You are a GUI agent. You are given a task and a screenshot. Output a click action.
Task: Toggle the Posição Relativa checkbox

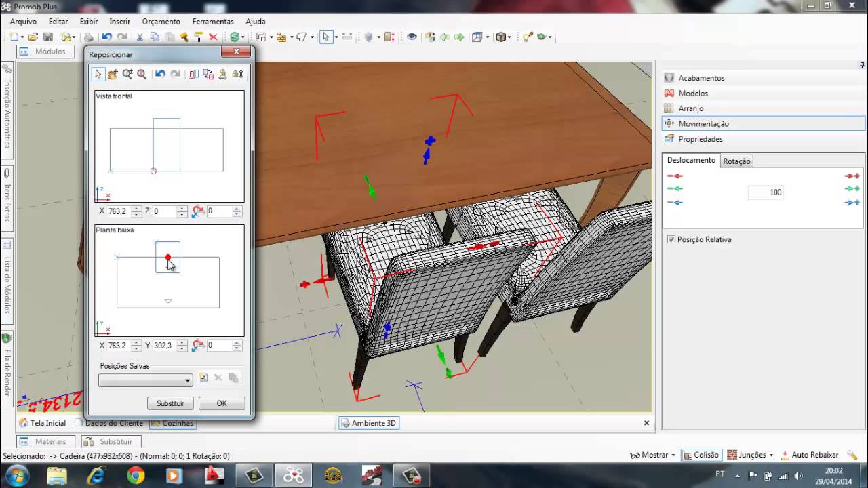[671, 239]
